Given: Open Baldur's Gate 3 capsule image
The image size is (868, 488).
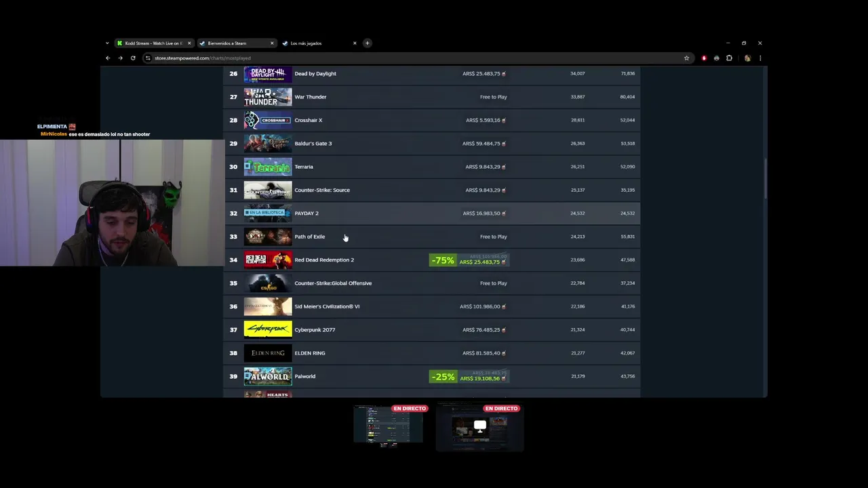Looking at the screenshot, I should (268, 144).
